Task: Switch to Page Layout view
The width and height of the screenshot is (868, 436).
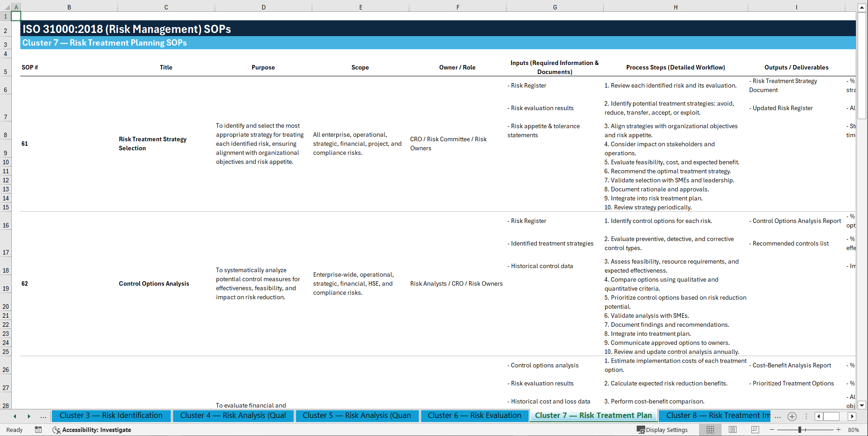Action: (732, 430)
